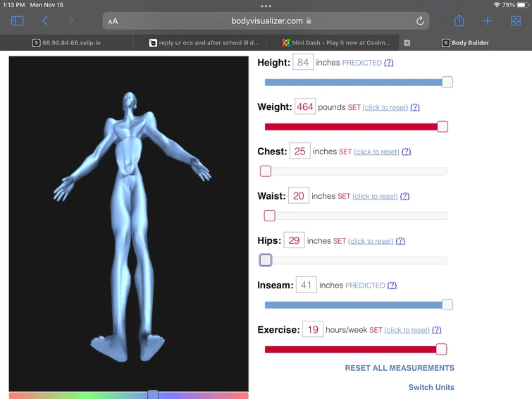
Task: Click reset link next to Weight
Action: (x=385, y=107)
